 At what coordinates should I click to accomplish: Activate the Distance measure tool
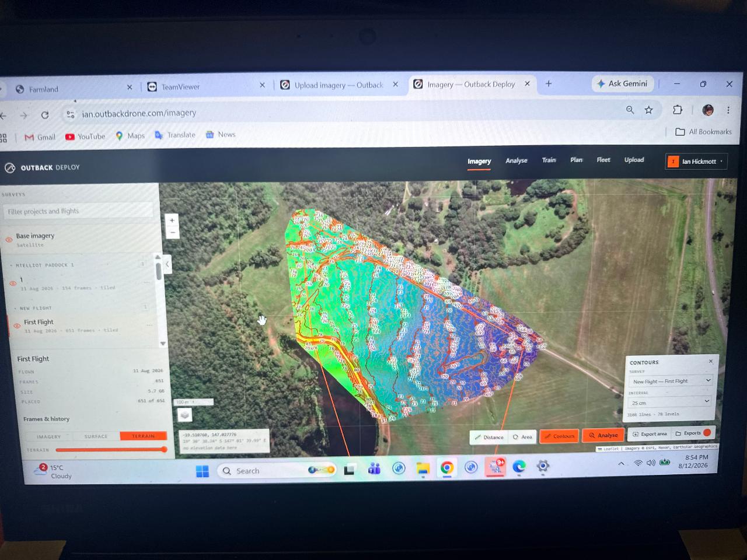(x=488, y=437)
